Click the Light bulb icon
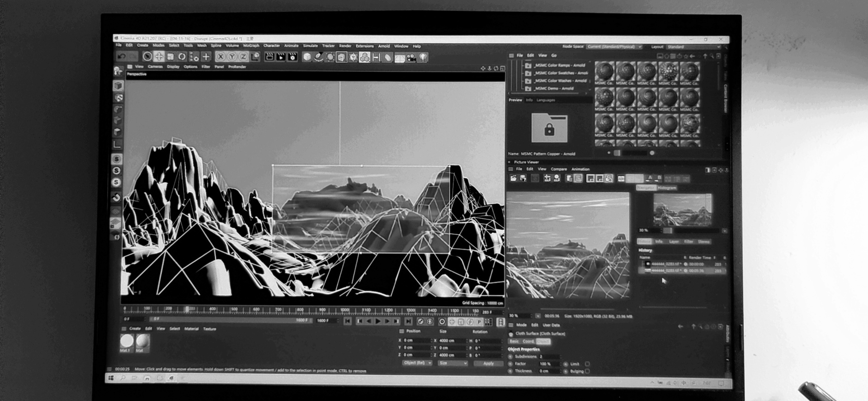This screenshot has height=401, width=868. pyautogui.click(x=423, y=58)
